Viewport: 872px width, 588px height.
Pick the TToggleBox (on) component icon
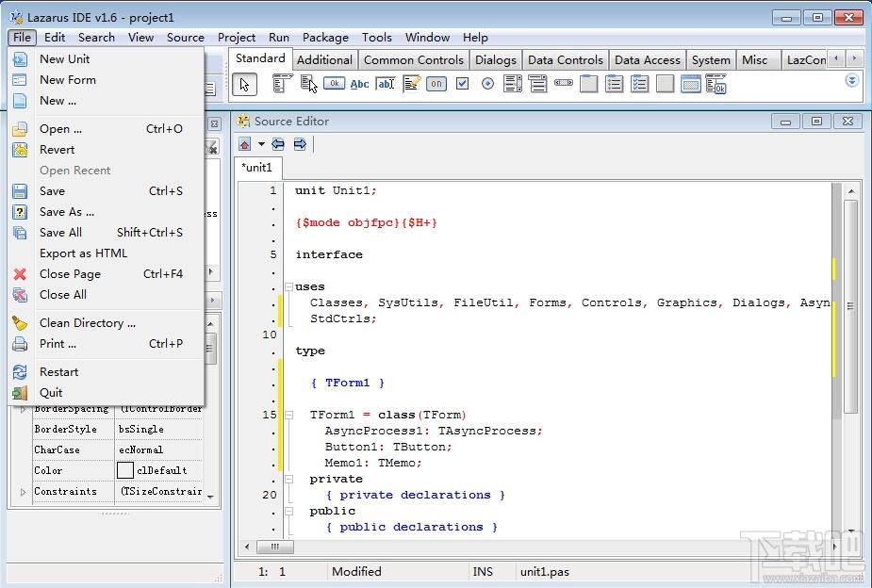tap(436, 84)
